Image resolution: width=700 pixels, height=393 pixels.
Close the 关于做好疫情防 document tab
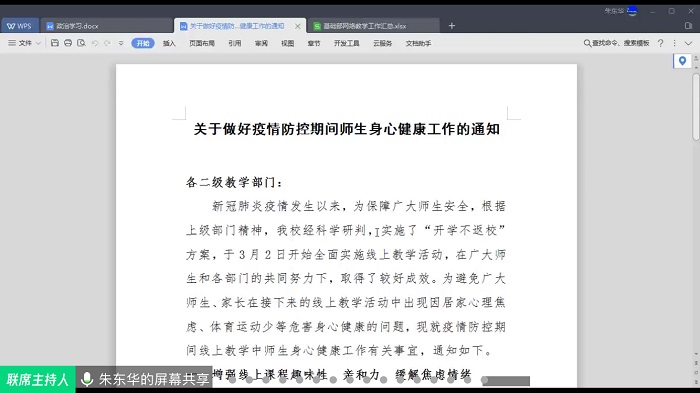pyautogui.click(x=297, y=26)
